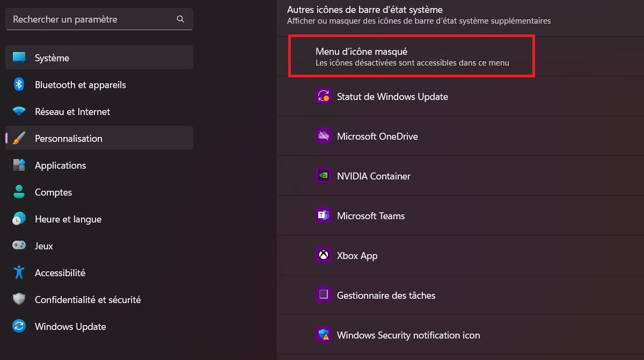
Task: Click the Système monitor icon
Action: pyautogui.click(x=19, y=57)
